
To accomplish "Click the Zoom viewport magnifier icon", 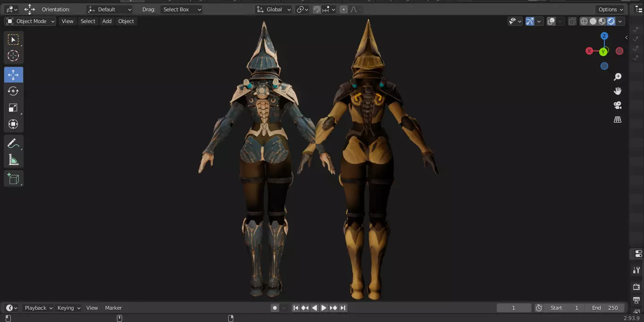I will pos(618,77).
